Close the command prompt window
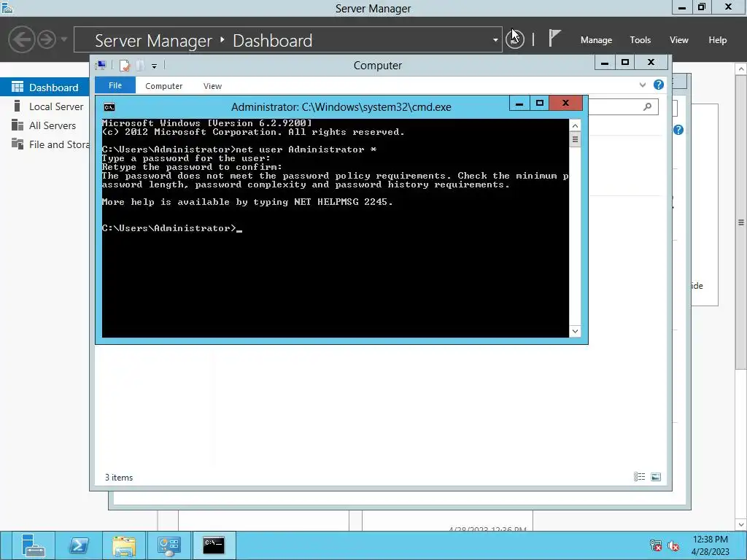The image size is (747, 560). tap(565, 103)
